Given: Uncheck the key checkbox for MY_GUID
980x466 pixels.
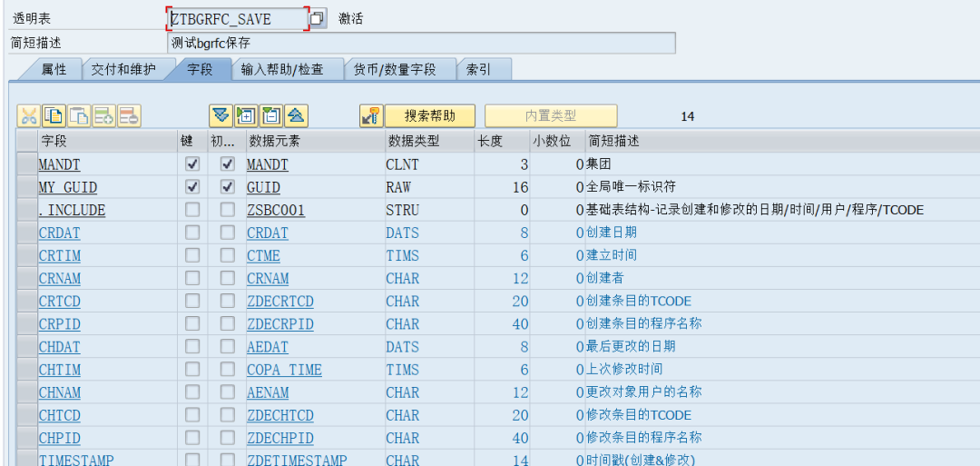Looking at the screenshot, I should pos(192,187).
